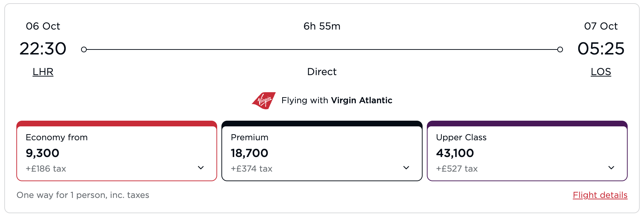Viewport: 644px width, 220px height.
Task: Select the Upper Class 43,100 fare card
Action: click(x=527, y=151)
